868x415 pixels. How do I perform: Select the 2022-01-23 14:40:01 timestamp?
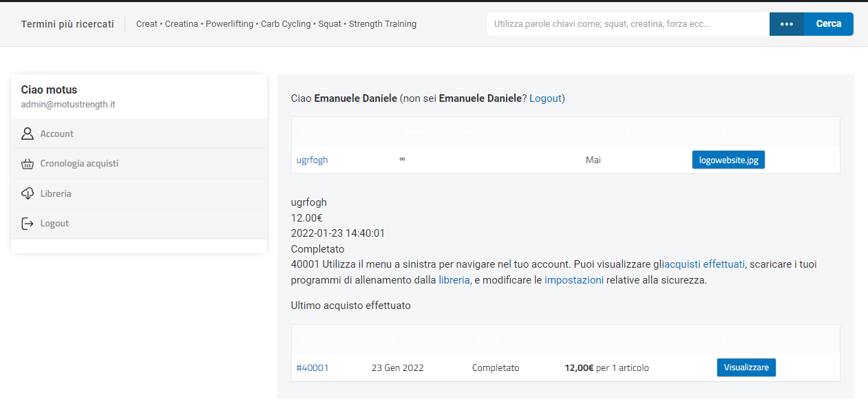pyautogui.click(x=338, y=233)
